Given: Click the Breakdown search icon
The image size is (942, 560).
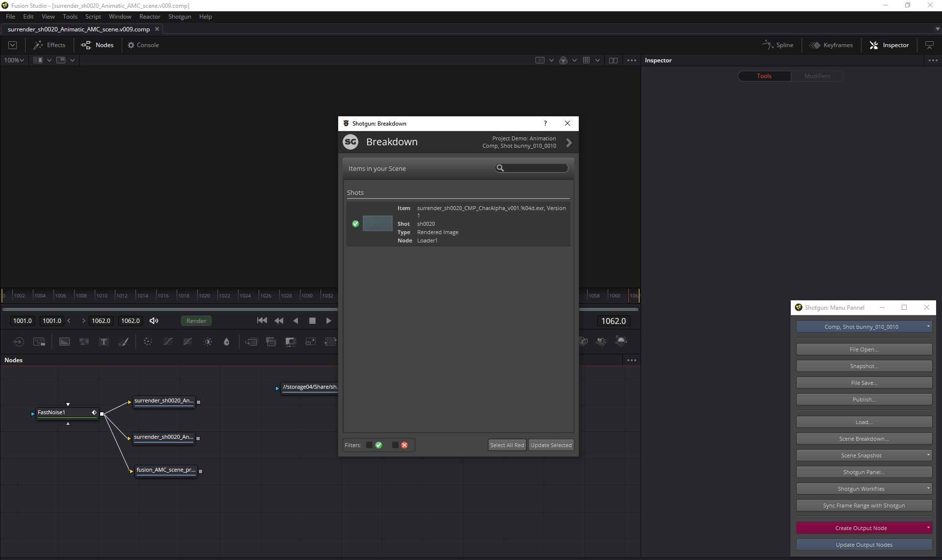Looking at the screenshot, I should click(x=500, y=168).
